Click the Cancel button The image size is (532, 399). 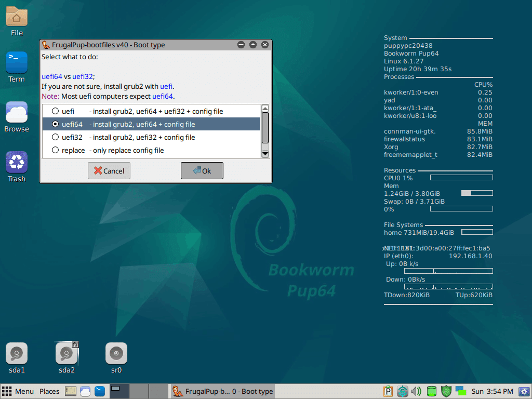pyautogui.click(x=109, y=170)
